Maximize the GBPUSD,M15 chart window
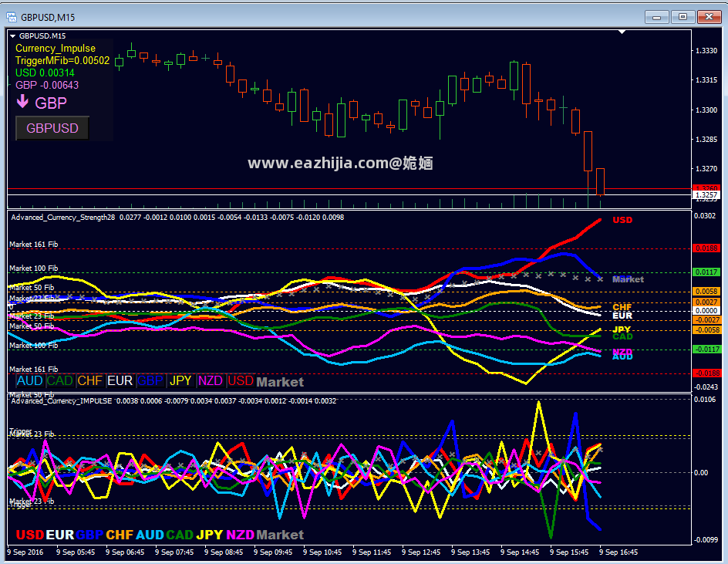 tap(682, 17)
